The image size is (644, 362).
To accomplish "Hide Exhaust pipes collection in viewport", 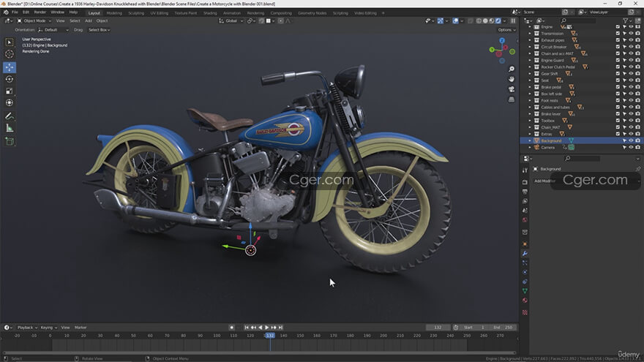I will 632,40.
